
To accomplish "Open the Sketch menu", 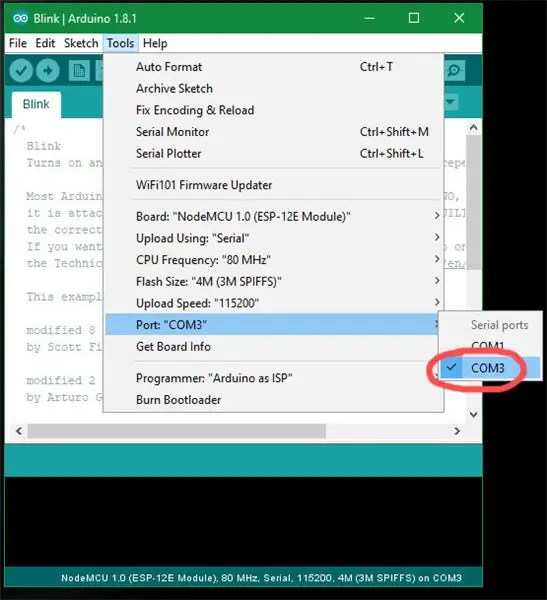I will tap(81, 43).
